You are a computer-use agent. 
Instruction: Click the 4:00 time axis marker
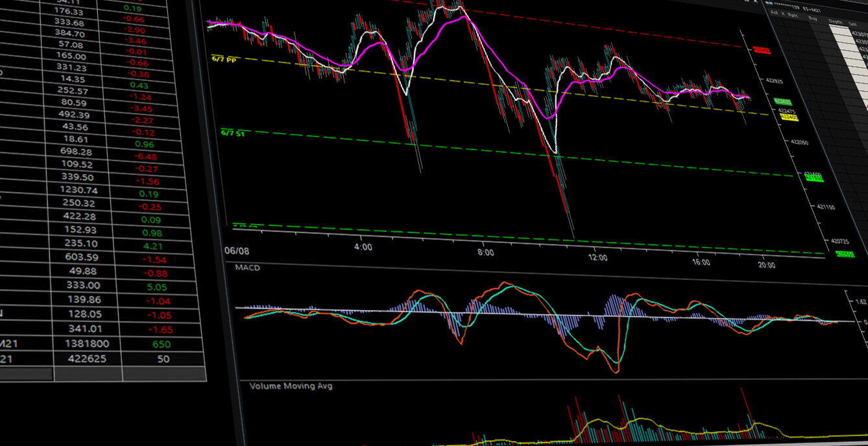tap(363, 247)
